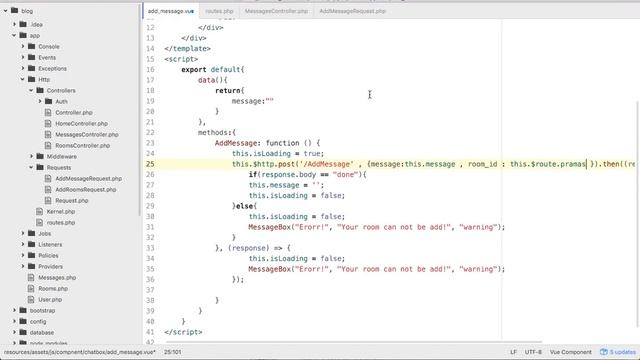Collapse the blog root folder arrow

[x=5, y=11]
